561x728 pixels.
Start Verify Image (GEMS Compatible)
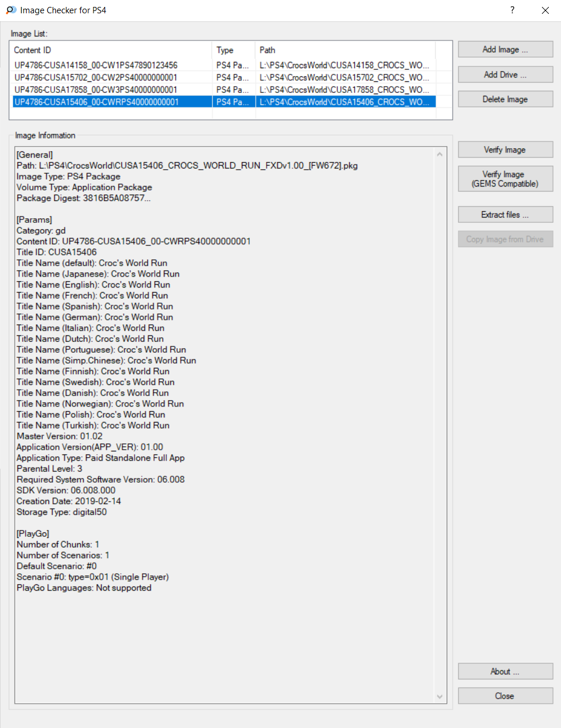505,179
